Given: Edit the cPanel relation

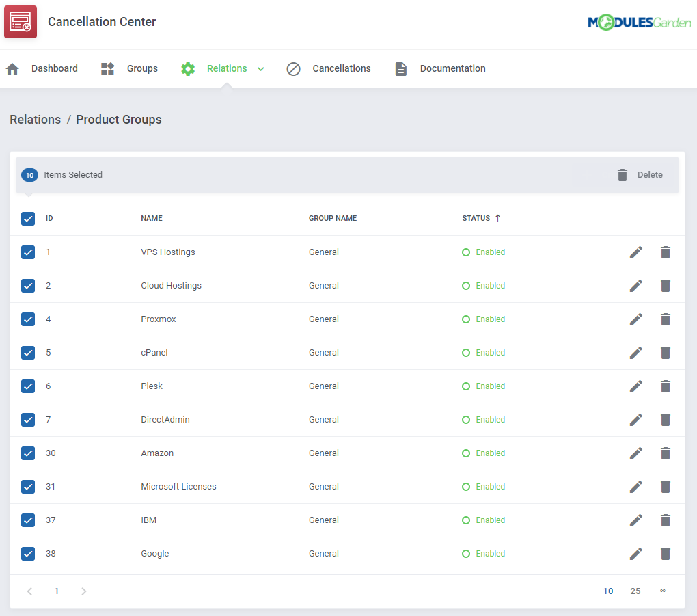Looking at the screenshot, I should click(x=636, y=353).
